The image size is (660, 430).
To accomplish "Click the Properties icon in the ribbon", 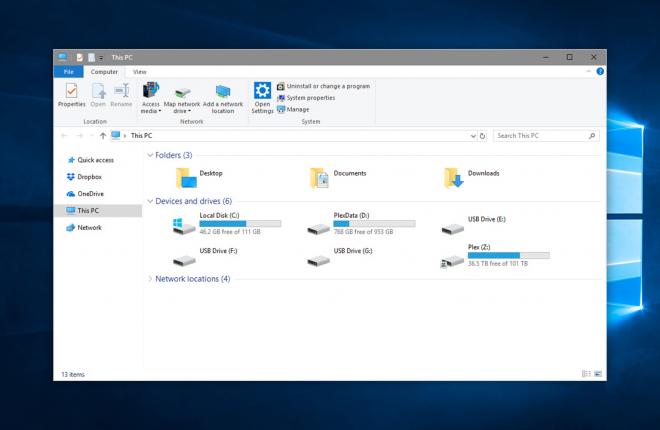I will tap(71, 93).
